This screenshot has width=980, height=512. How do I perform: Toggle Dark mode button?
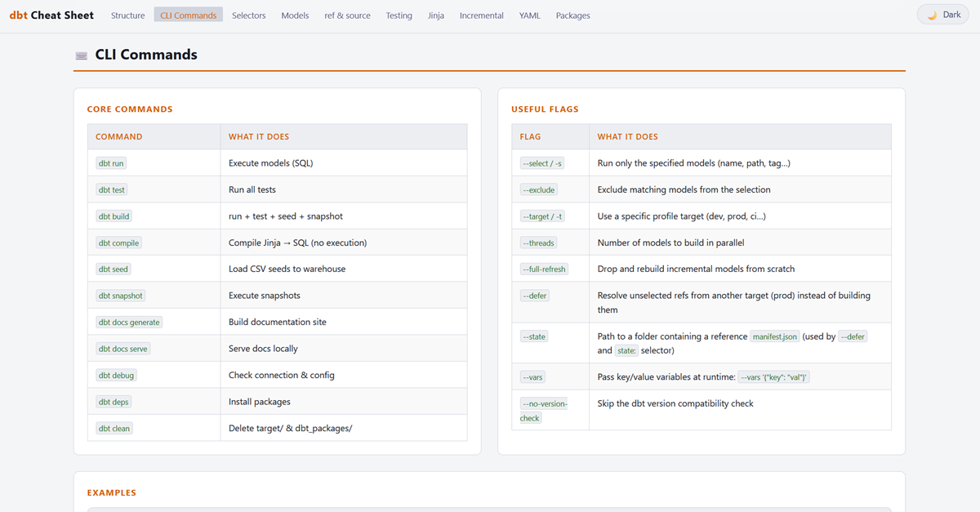tap(942, 15)
